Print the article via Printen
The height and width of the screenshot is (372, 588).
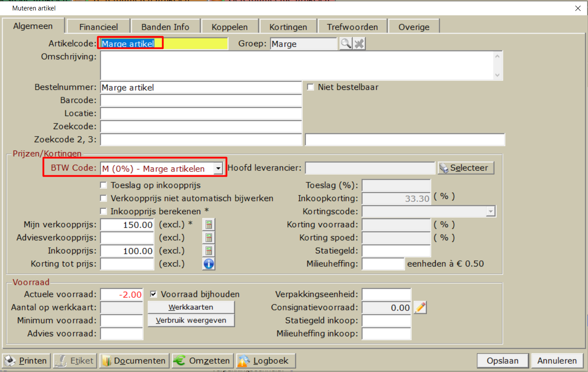point(27,361)
